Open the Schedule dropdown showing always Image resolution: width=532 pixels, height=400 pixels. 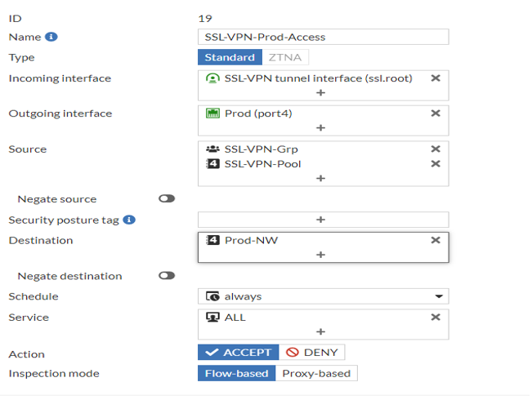(323, 296)
